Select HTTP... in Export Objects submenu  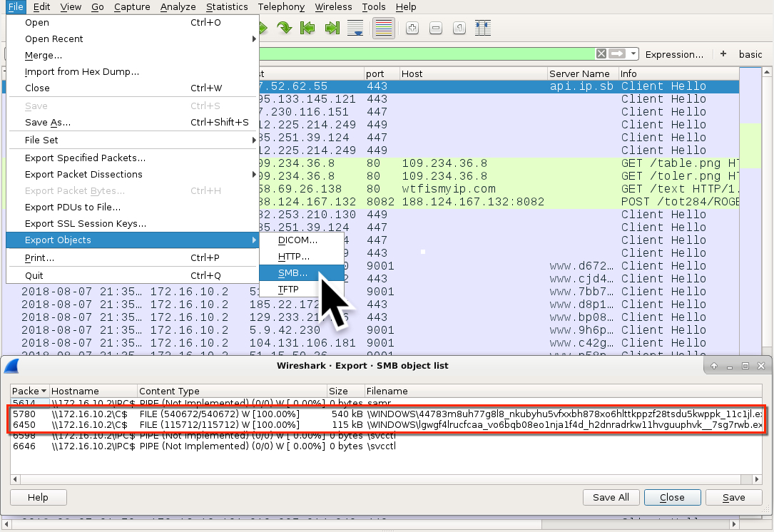click(x=301, y=256)
